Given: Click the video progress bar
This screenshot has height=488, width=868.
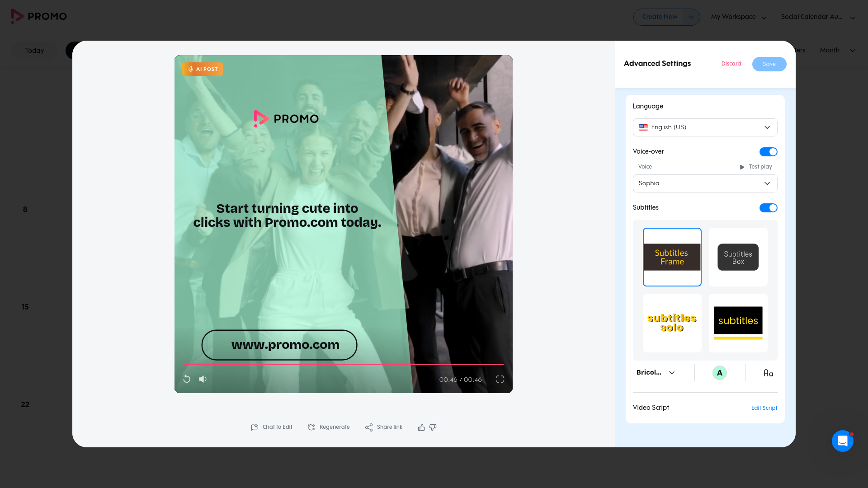Looking at the screenshot, I should tap(343, 364).
